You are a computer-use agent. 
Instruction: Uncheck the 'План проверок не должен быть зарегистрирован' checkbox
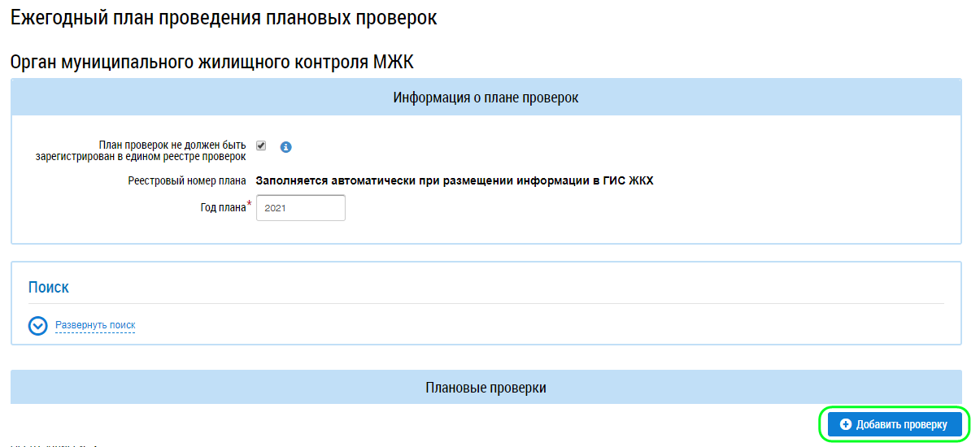coord(261,145)
